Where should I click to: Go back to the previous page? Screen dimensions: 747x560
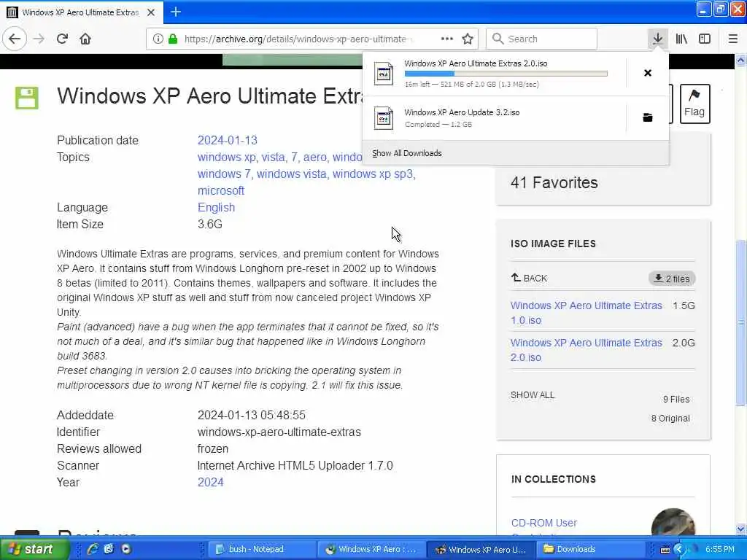pyautogui.click(x=15, y=39)
